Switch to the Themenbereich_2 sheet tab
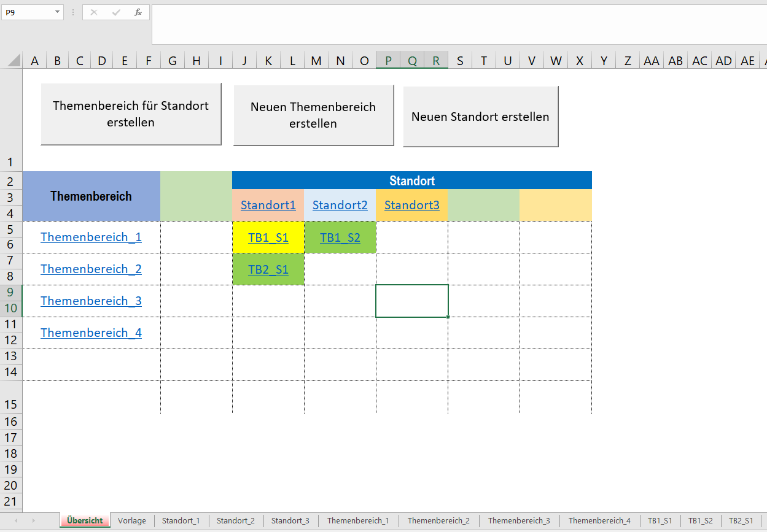Viewport: 767px width, 532px height. coord(438,520)
